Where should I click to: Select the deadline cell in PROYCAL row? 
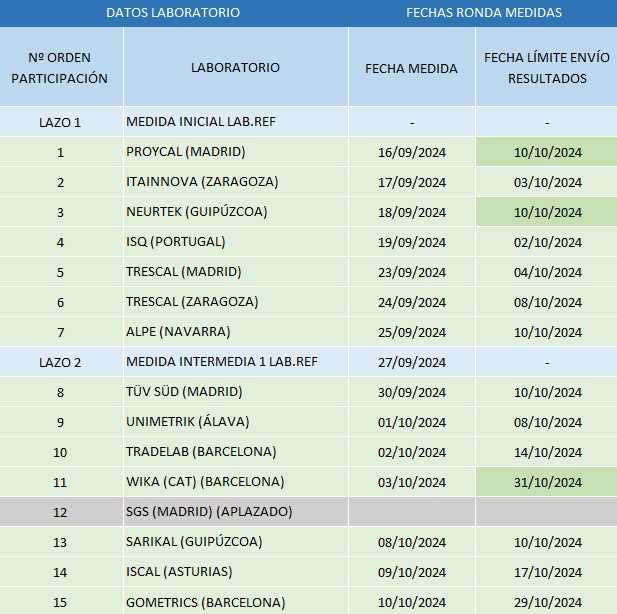[547, 152]
